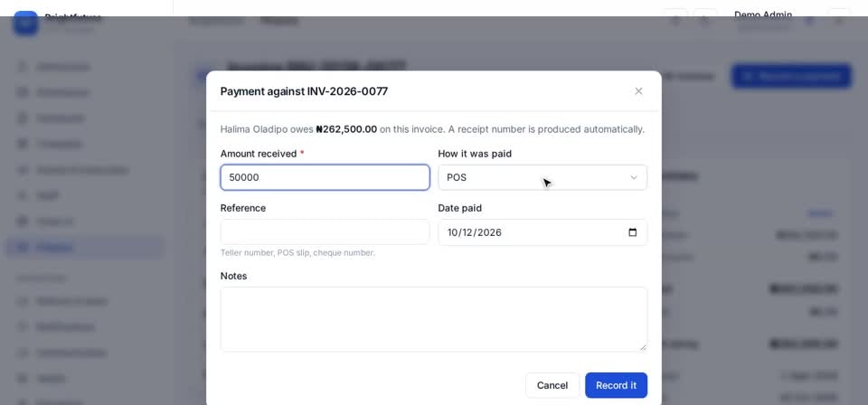Click the highlighted active sidebar item
The height and width of the screenshot is (405, 868).
coord(85,248)
